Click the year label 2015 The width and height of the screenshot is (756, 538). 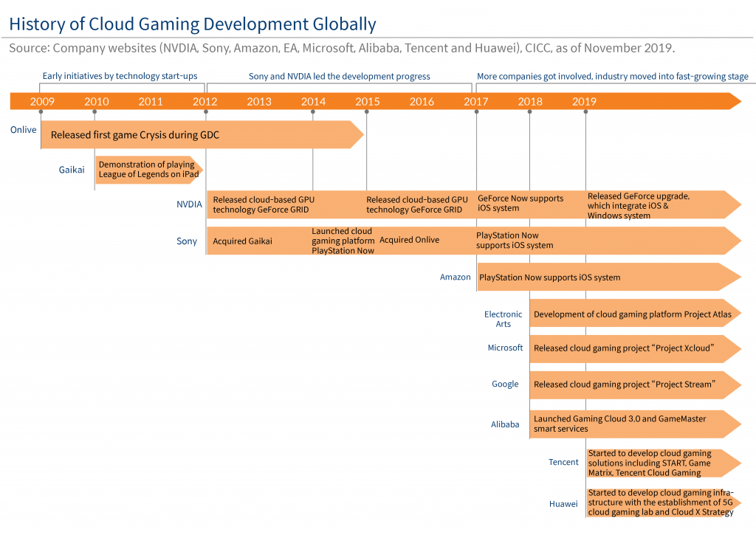pyautogui.click(x=368, y=102)
